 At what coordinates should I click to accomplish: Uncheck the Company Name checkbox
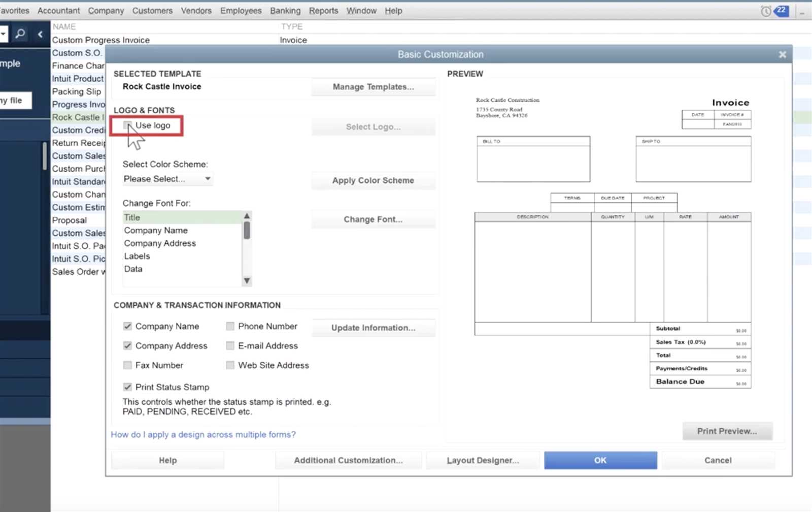[x=128, y=326]
